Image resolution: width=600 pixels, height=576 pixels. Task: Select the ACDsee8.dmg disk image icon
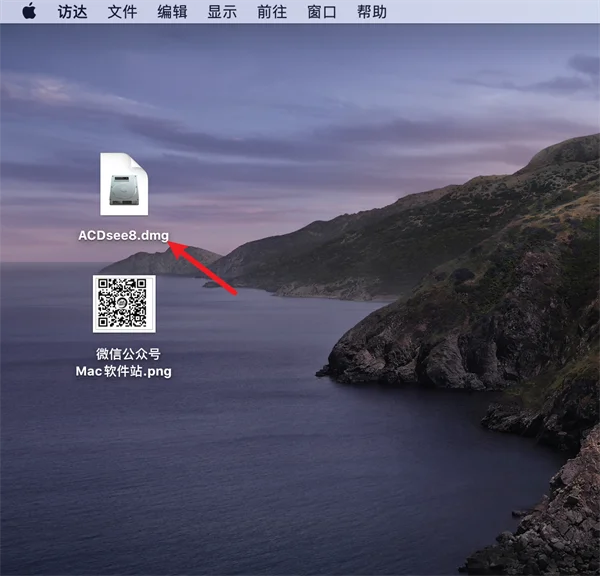[124, 184]
